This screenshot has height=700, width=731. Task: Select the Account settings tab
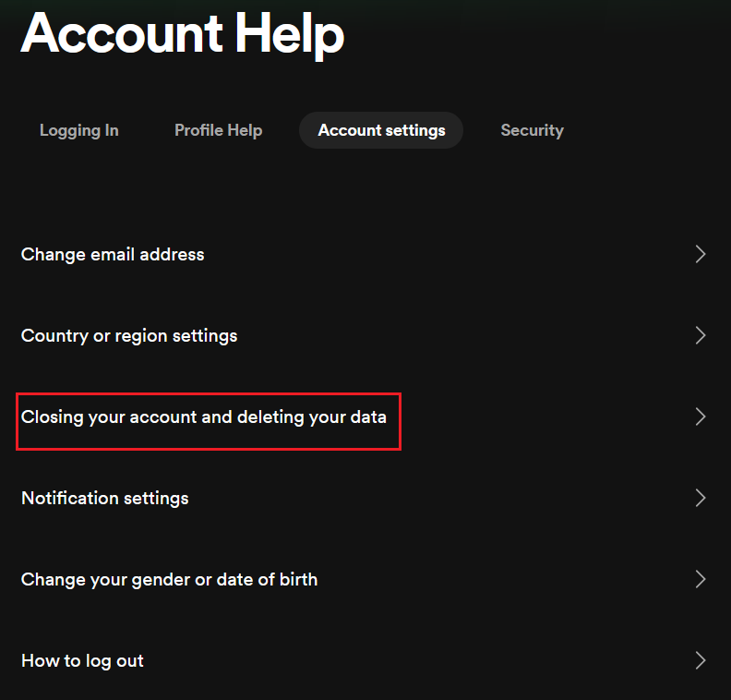click(x=381, y=130)
